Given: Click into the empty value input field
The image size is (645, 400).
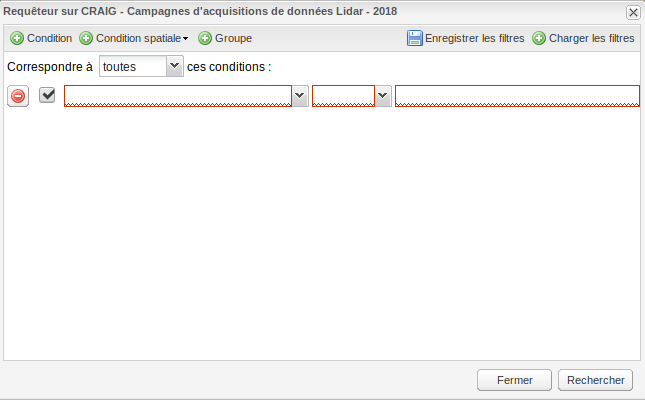Looking at the screenshot, I should point(517,96).
